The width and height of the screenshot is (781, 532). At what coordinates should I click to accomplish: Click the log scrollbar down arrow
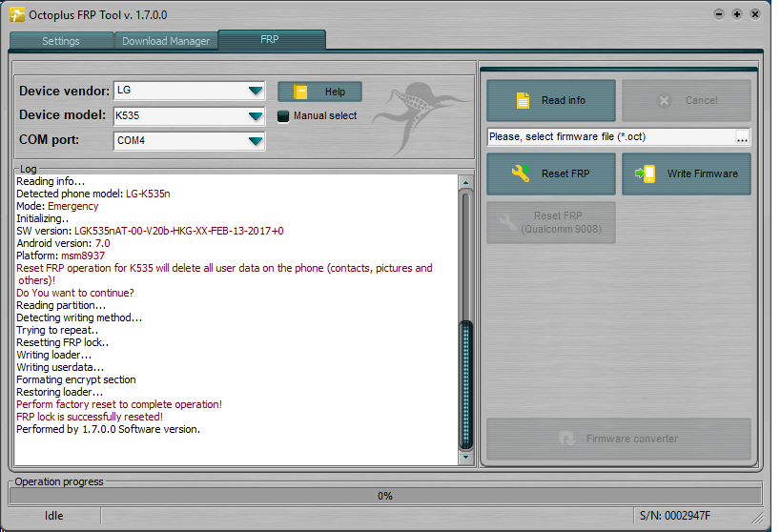[465, 458]
